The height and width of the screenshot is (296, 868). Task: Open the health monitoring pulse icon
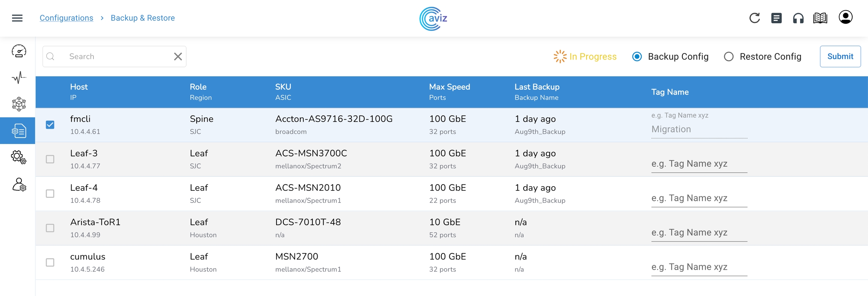(x=19, y=77)
